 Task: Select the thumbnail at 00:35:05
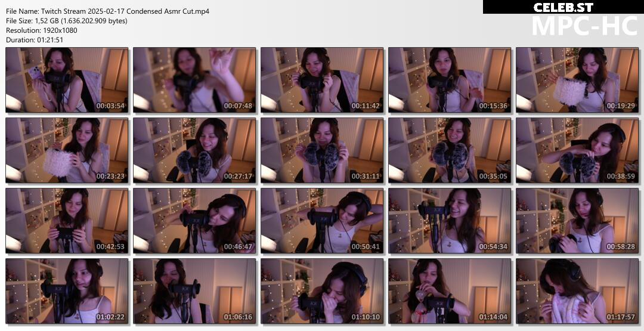450,150
